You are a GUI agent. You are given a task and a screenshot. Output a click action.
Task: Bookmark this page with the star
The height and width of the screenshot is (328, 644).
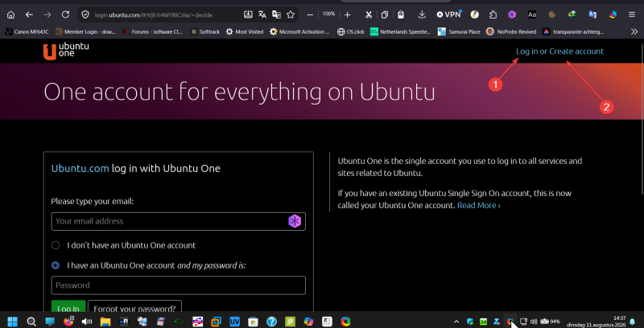[x=291, y=14]
